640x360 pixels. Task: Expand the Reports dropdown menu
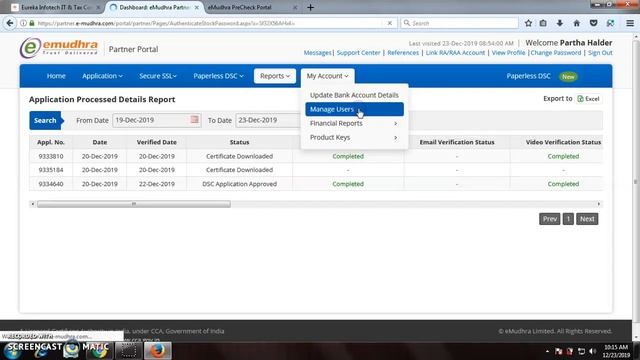pyautogui.click(x=275, y=76)
